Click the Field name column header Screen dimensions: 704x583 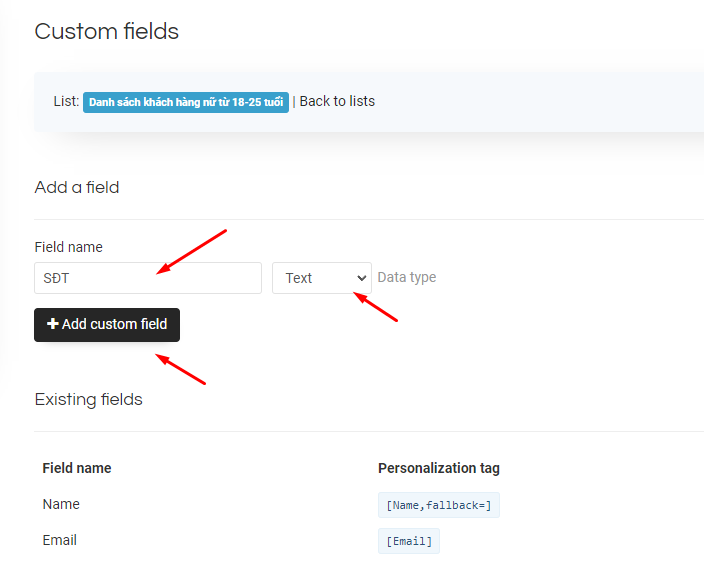(x=77, y=468)
